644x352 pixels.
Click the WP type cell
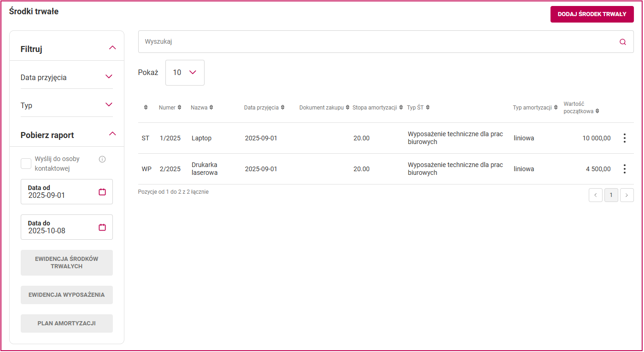tap(146, 169)
